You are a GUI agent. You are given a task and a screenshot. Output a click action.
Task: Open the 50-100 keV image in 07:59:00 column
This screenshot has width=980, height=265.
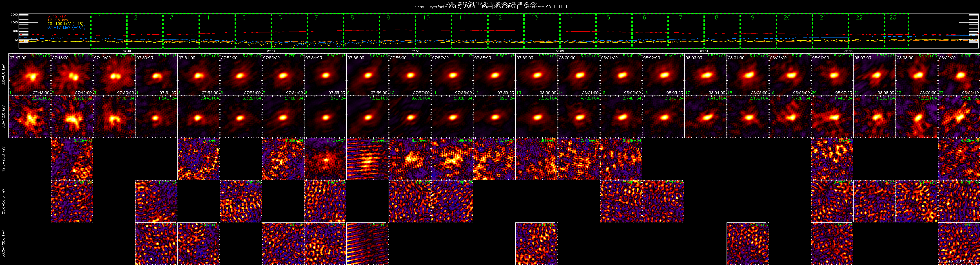[536, 243]
